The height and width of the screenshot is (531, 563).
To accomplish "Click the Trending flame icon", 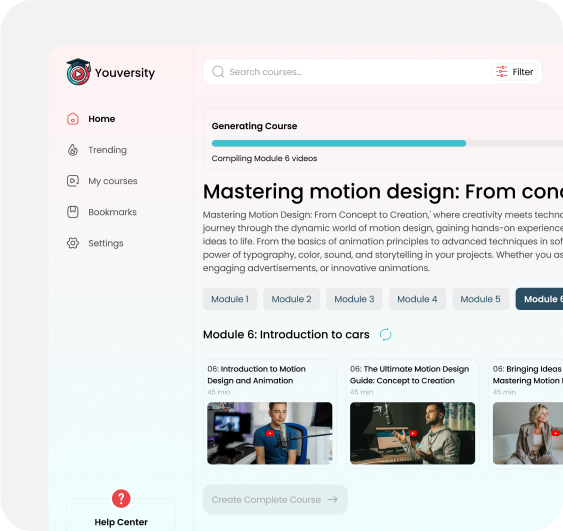I will (x=73, y=150).
